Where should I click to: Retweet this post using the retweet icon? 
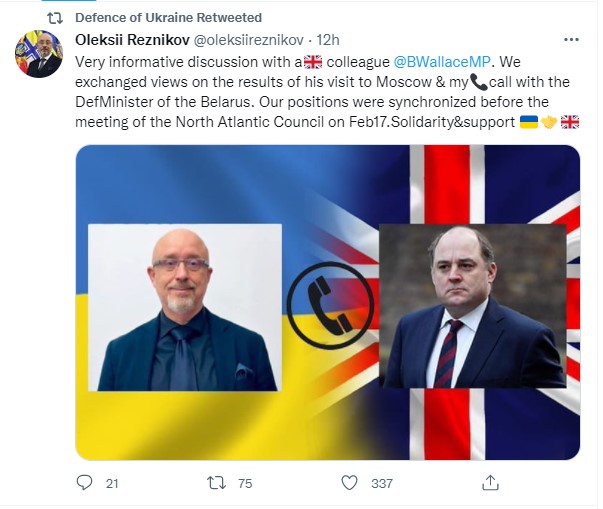(x=217, y=483)
